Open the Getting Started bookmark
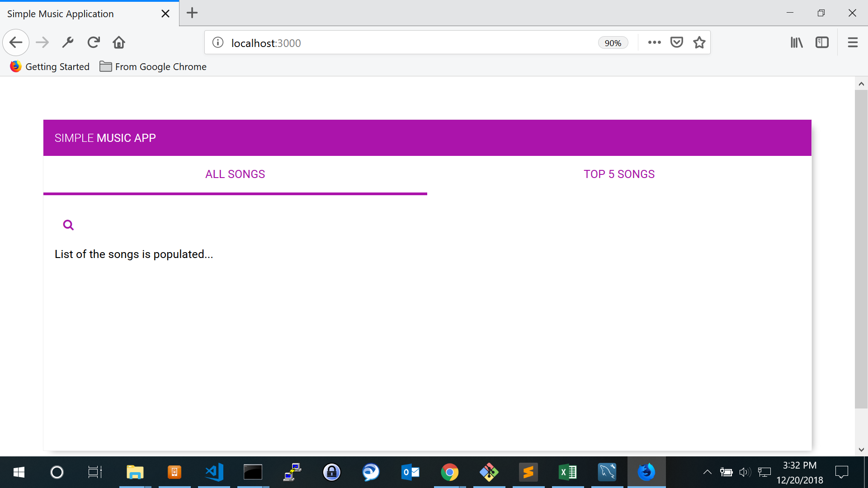 tap(50, 67)
